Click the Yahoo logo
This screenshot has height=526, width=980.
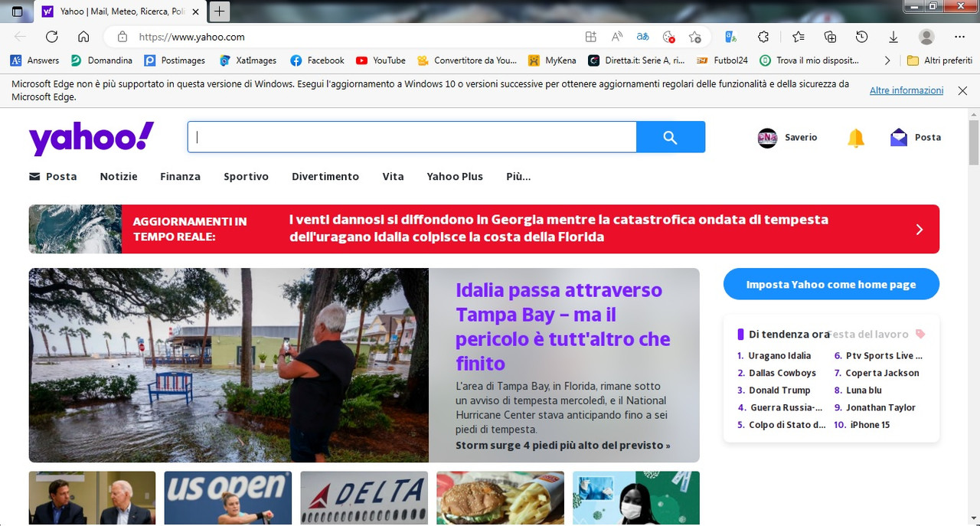91,138
